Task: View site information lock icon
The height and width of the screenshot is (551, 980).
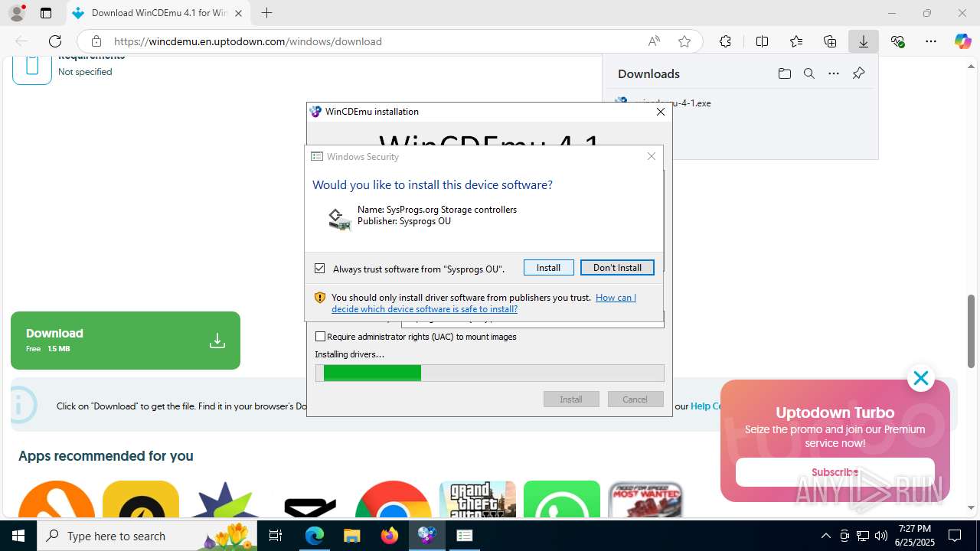Action: coord(96,41)
